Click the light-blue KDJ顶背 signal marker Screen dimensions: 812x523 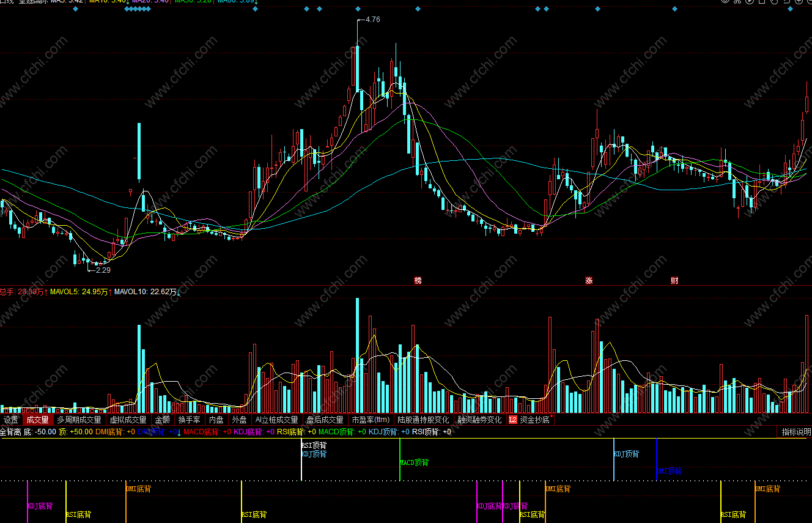[x=627, y=454]
